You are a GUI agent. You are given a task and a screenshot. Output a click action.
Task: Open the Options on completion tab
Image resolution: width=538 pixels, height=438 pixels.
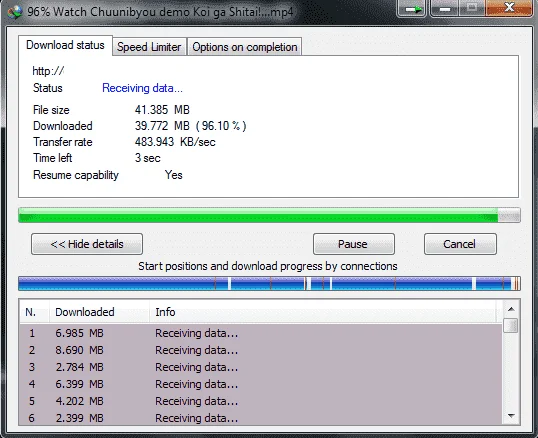point(245,47)
